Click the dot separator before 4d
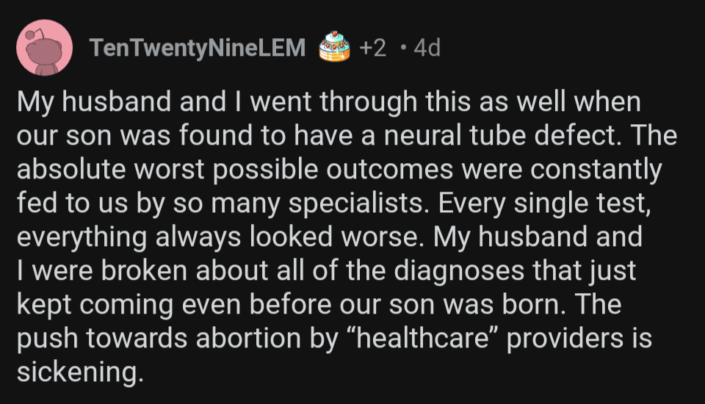 tap(402, 48)
